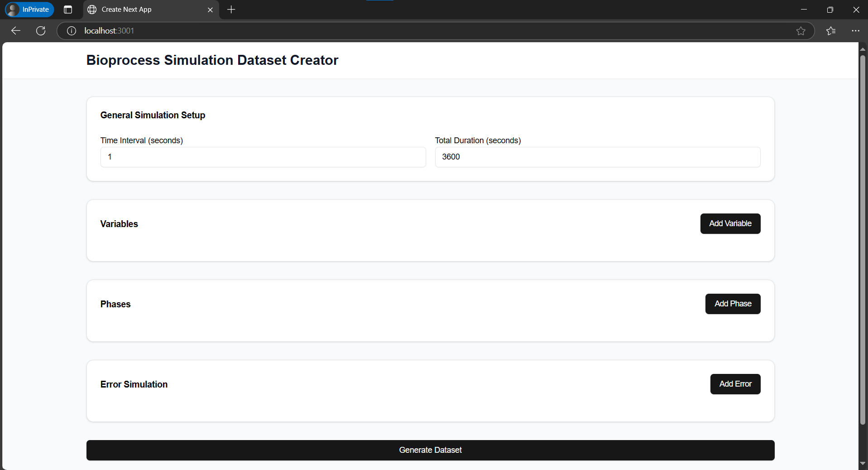Image resolution: width=868 pixels, height=470 pixels.
Task: Close the Create Next App tab
Action: [210, 10]
